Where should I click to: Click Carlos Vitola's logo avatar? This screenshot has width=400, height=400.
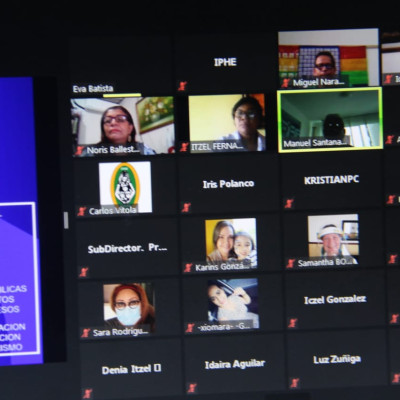pos(125,187)
